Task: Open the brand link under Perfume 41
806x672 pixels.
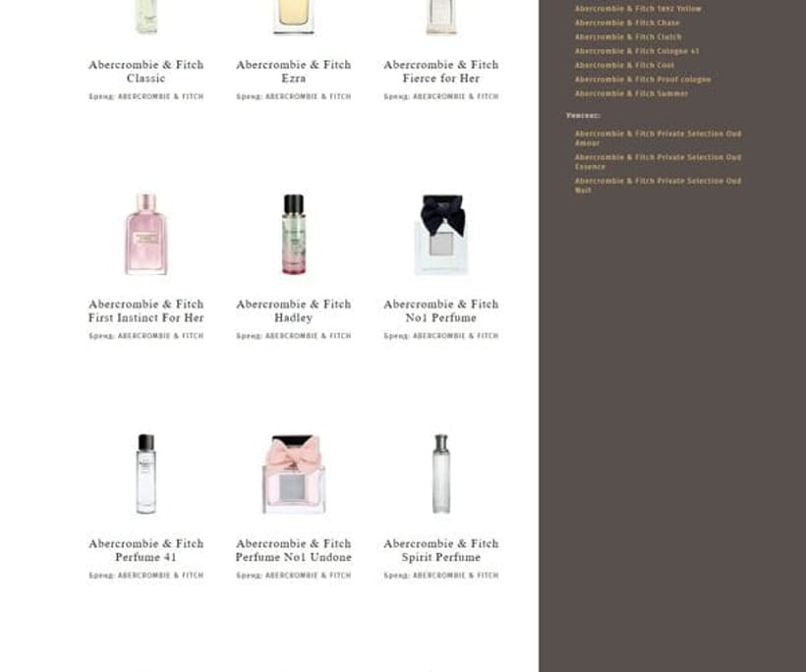Action: tap(161, 576)
